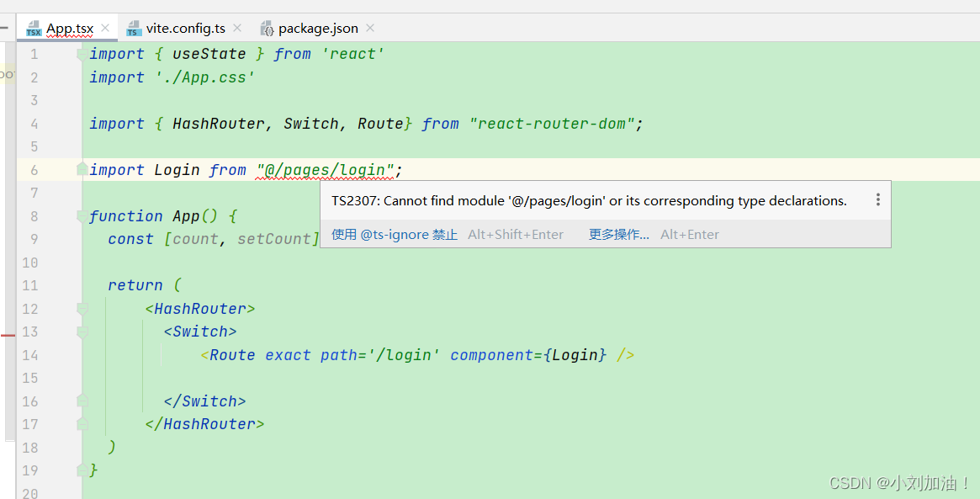Click the green gutter marker beside line 6 import
Screen dimensions: 980x499
click(81, 169)
